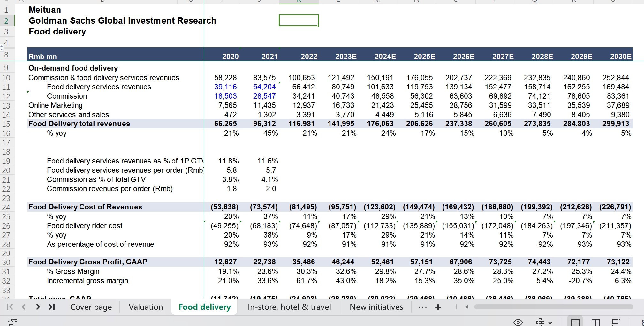
Task: Click 'Goldman Sachs Global Investment Research' cell
Action: pos(122,21)
